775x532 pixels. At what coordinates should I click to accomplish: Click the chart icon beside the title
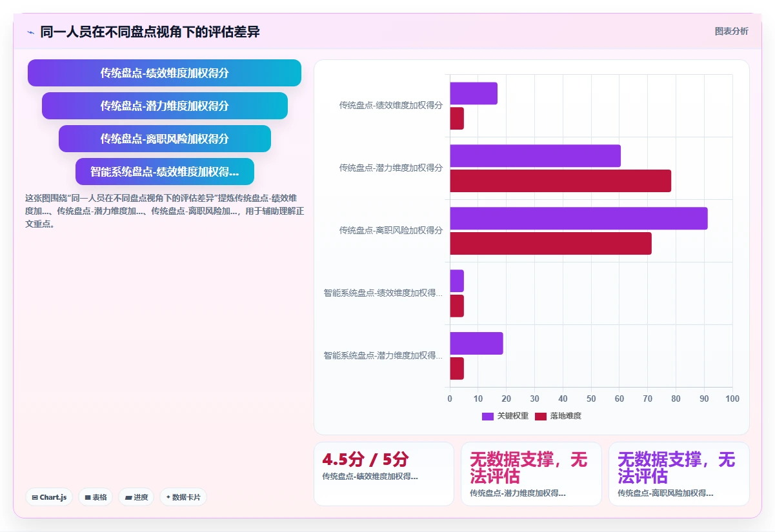(30, 32)
